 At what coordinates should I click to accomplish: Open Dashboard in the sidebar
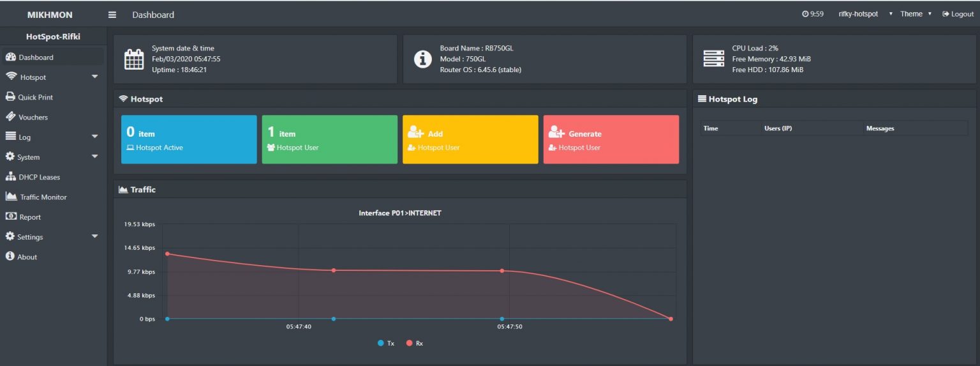tap(53, 57)
